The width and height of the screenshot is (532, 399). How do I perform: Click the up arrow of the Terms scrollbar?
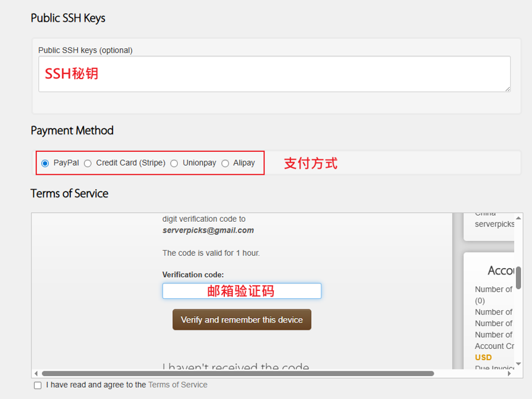pyautogui.click(x=518, y=218)
